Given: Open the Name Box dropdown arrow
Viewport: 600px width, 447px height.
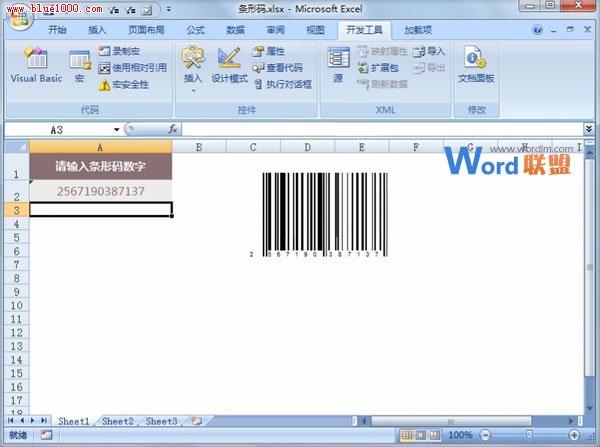Looking at the screenshot, I should [116, 130].
